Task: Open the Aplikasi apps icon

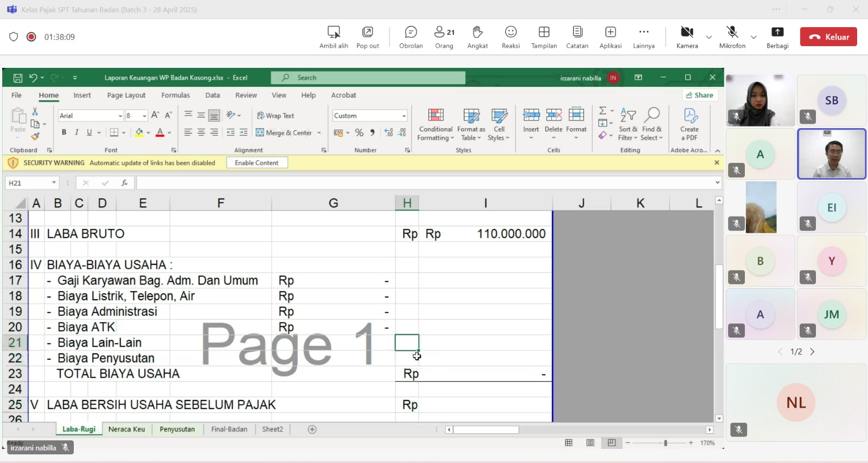Action: tap(610, 37)
